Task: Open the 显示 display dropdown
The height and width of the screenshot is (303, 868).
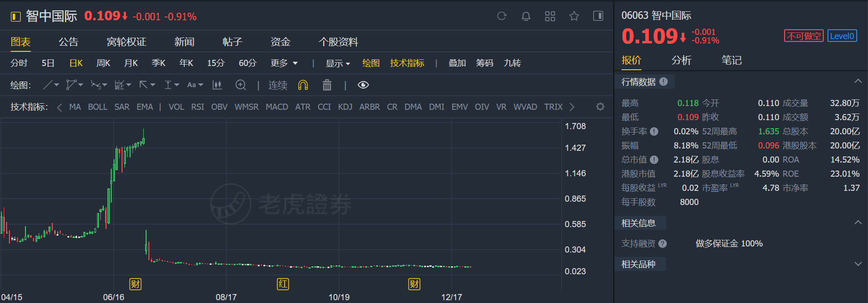Action: click(338, 63)
